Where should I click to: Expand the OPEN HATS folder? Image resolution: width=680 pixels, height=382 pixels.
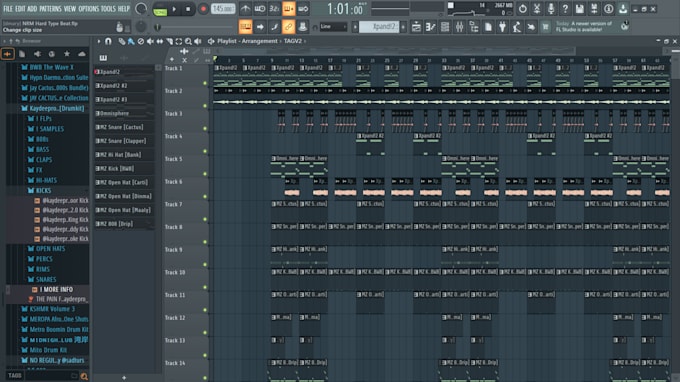50,248
